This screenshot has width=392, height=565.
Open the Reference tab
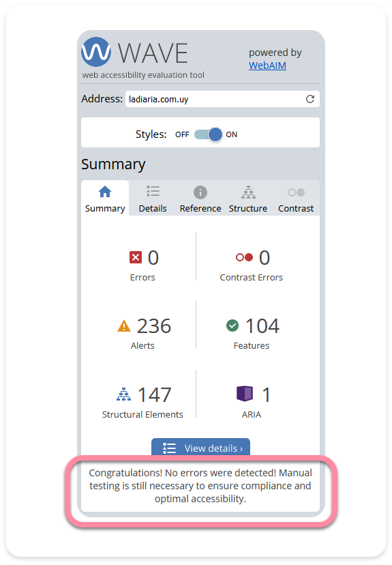point(200,199)
